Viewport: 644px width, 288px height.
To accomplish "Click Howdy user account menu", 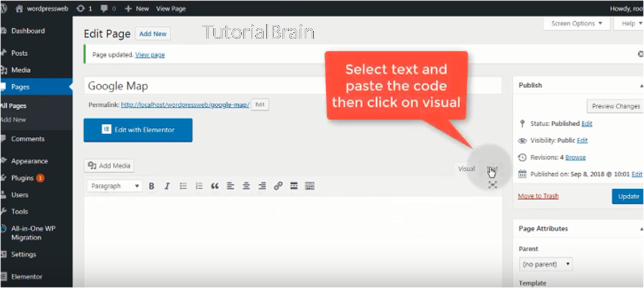I will click(x=626, y=9).
